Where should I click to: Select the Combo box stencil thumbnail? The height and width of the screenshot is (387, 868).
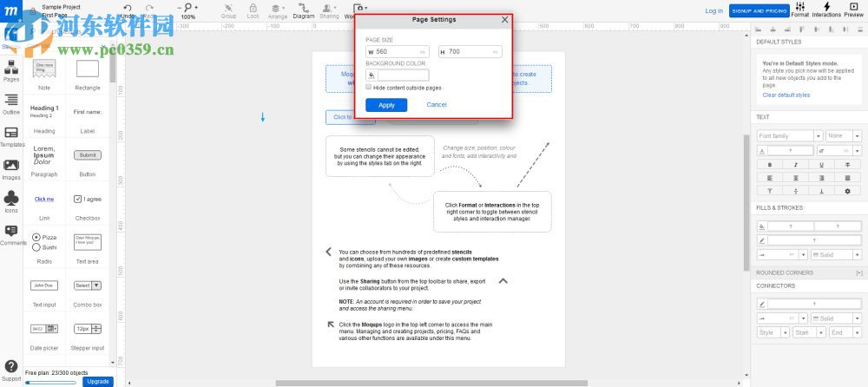click(88, 285)
